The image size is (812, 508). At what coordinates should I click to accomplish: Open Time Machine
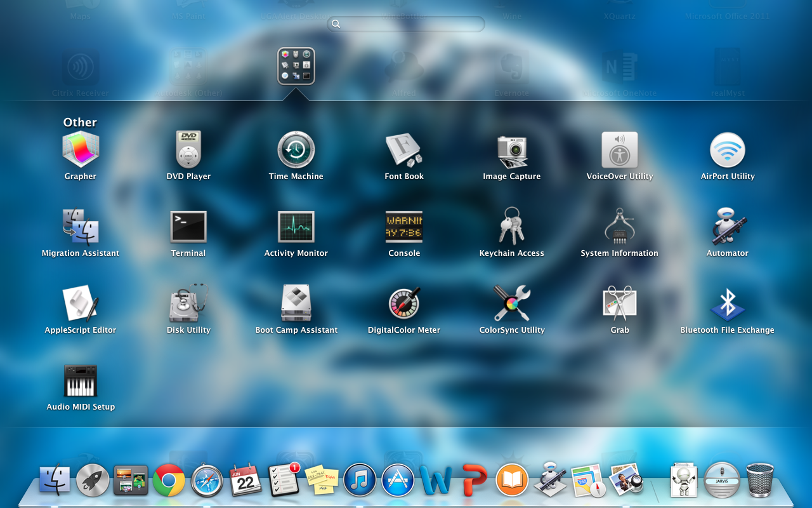[296, 150]
